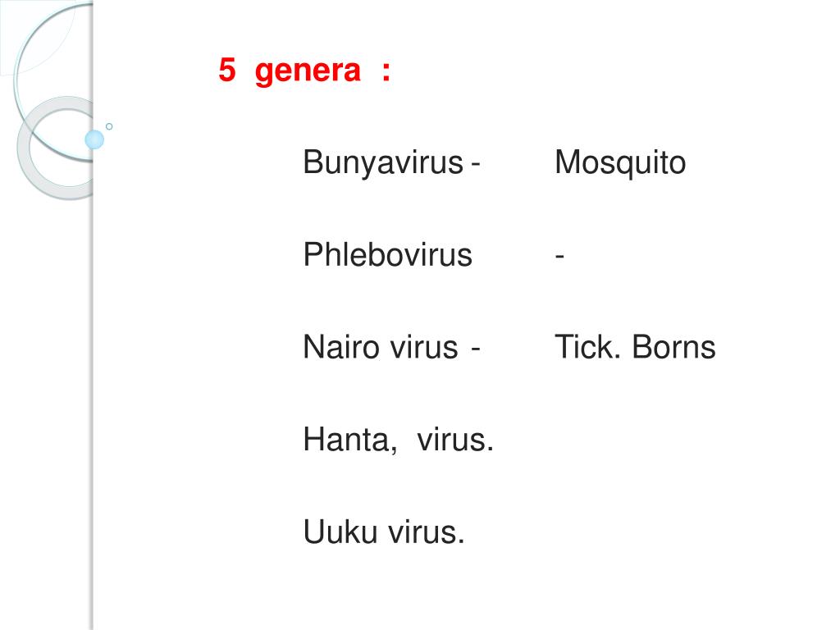The height and width of the screenshot is (630, 840).
Task: Click the word 'Nairo'
Action: coord(342,347)
